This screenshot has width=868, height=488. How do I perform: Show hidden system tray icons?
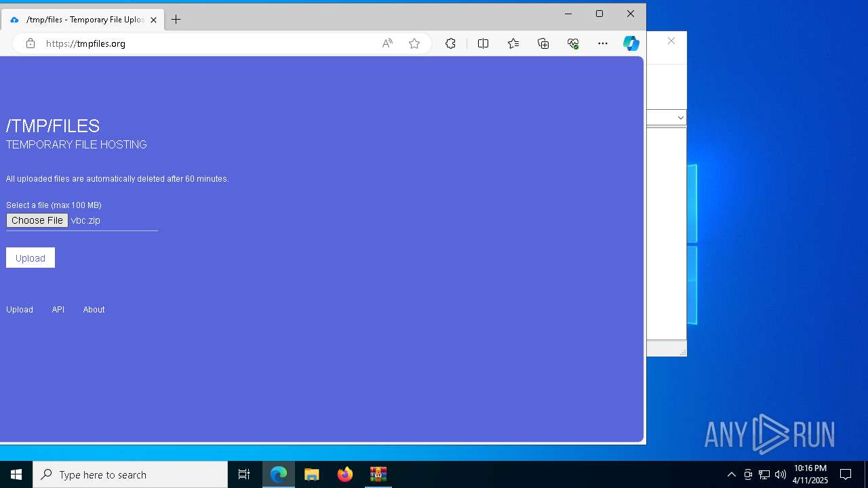[x=732, y=474]
